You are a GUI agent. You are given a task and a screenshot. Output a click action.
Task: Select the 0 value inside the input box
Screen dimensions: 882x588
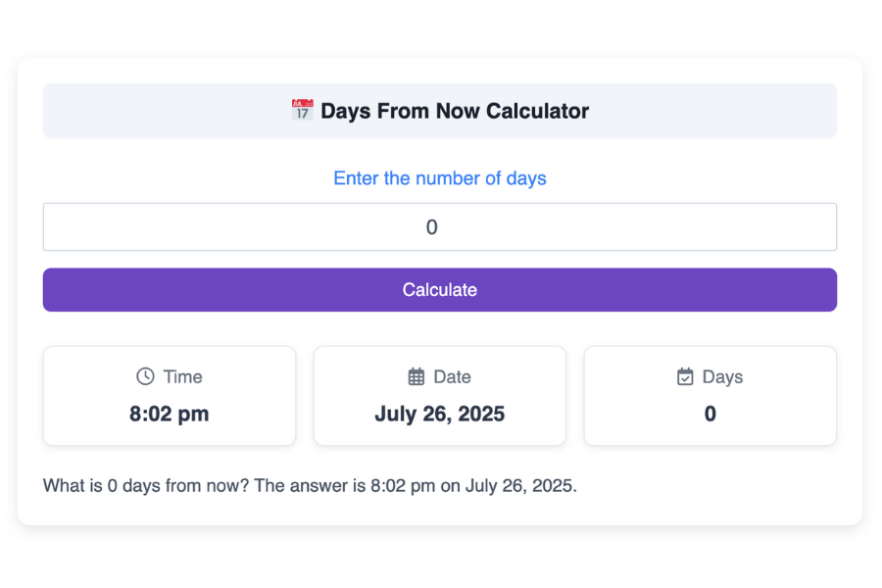coord(431,226)
